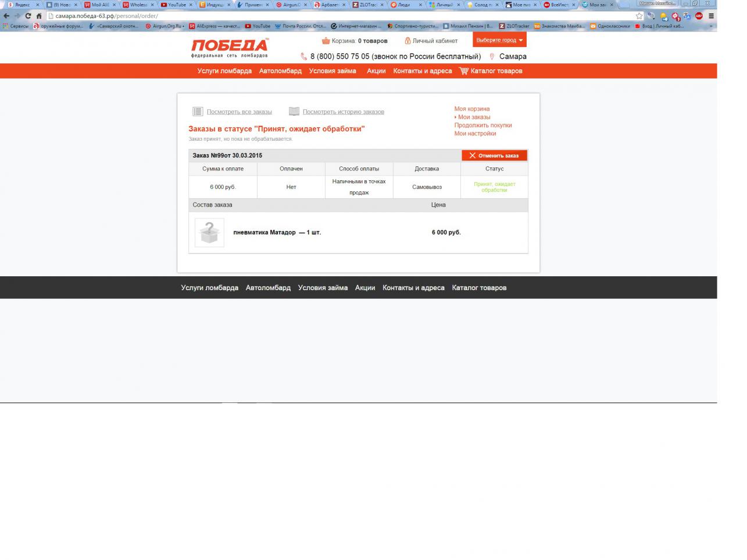
Task: Expand the Выберите город dropdown
Action: pyautogui.click(x=499, y=40)
